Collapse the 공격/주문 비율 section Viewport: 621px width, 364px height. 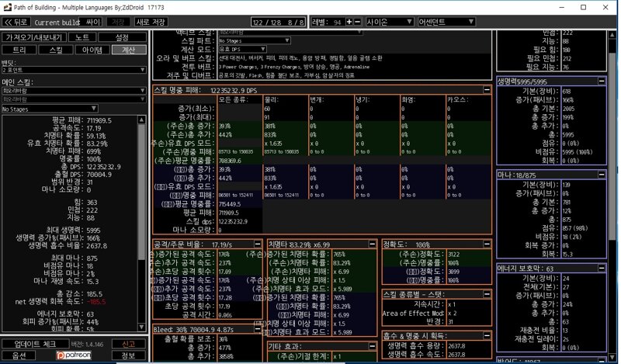[x=258, y=244]
